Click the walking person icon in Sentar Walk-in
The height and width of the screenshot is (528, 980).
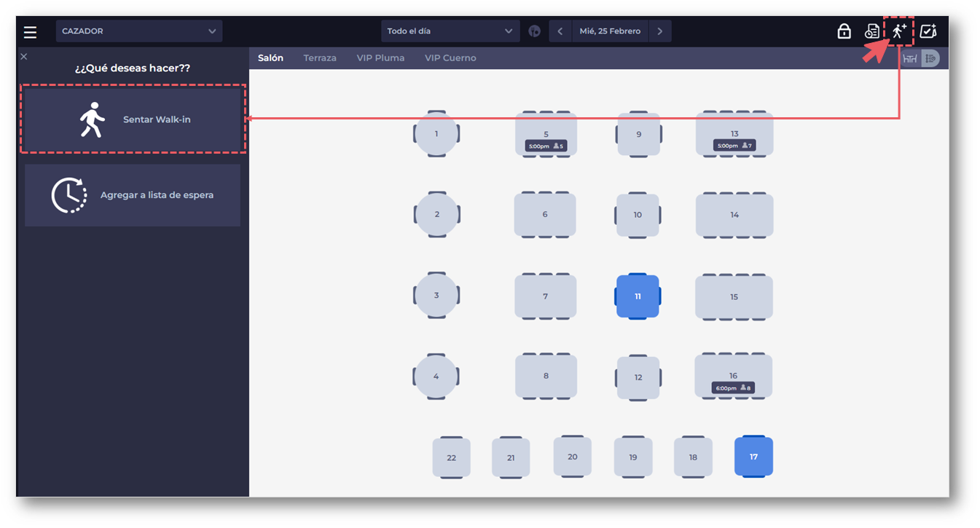(x=92, y=120)
